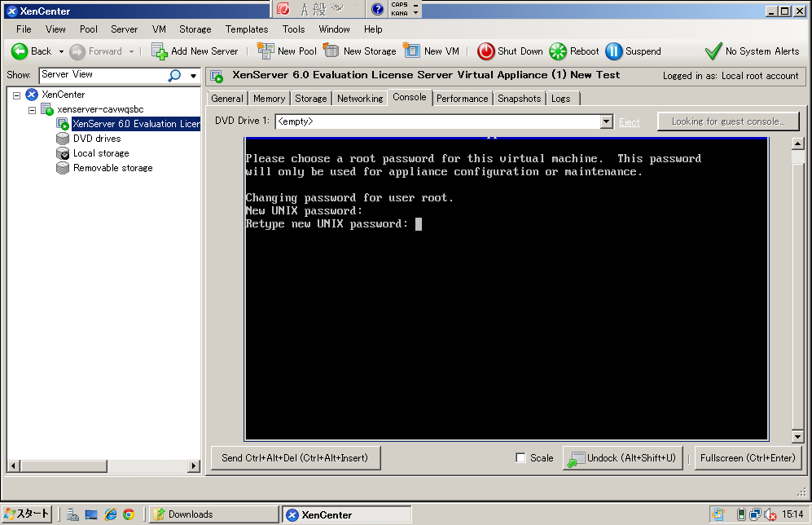Click the red IME toolbar icon

(x=283, y=8)
